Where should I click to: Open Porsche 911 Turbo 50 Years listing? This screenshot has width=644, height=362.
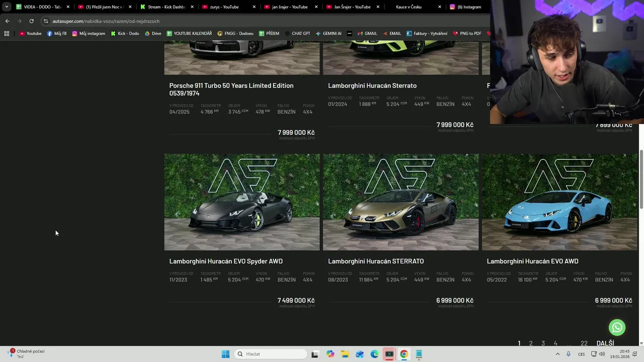[x=231, y=89]
